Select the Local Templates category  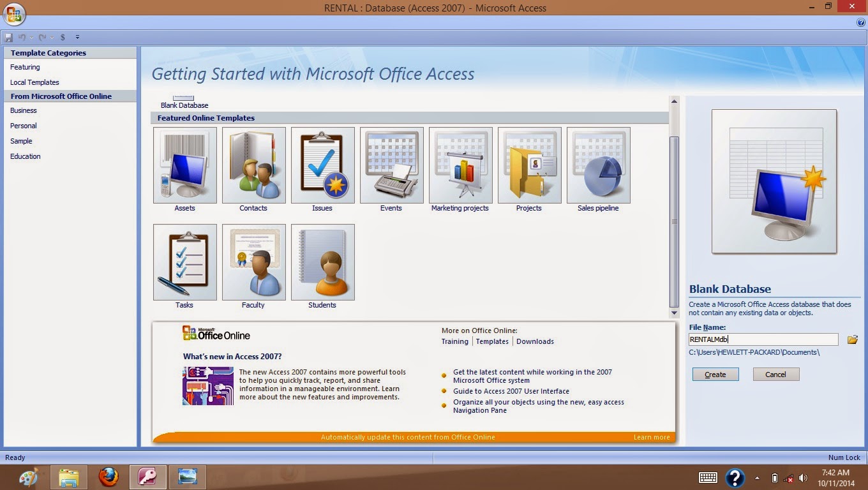point(33,82)
